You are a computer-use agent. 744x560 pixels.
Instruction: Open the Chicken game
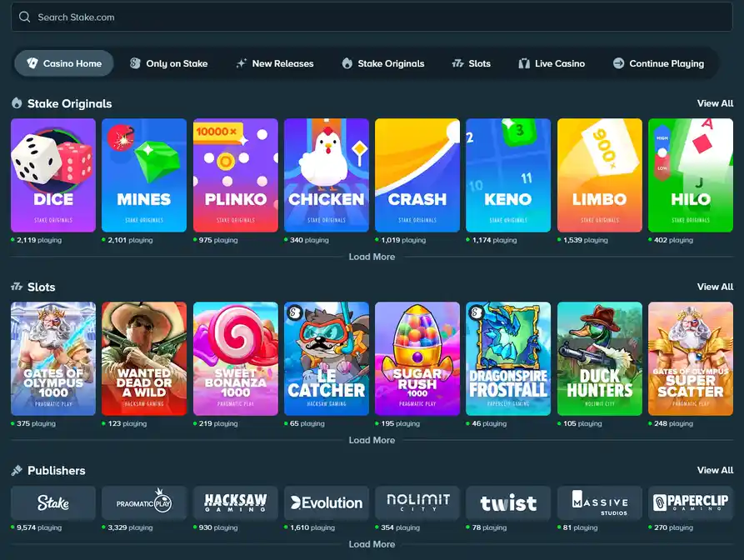[x=327, y=175]
